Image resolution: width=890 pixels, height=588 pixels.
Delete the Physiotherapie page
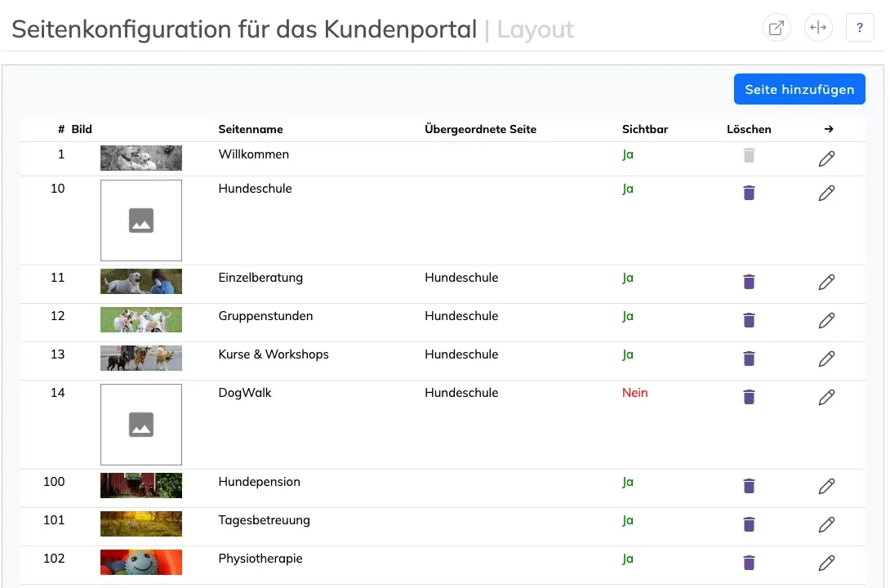[x=749, y=563]
